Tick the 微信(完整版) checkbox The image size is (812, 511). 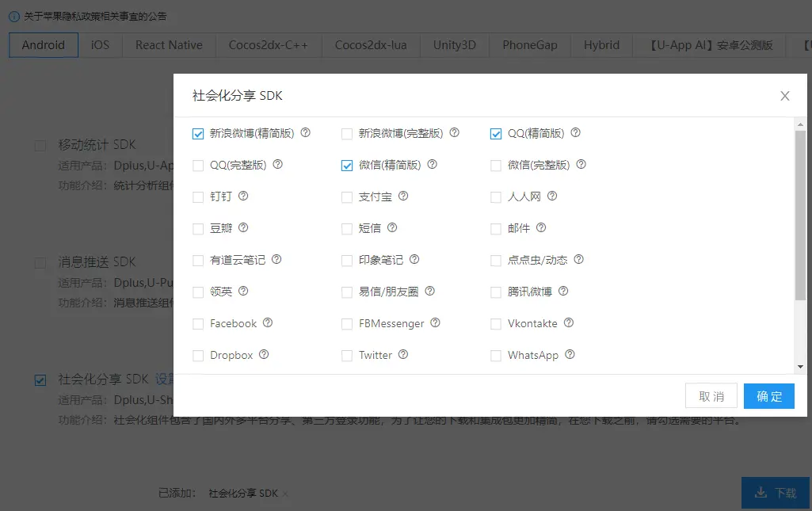coord(496,165)
